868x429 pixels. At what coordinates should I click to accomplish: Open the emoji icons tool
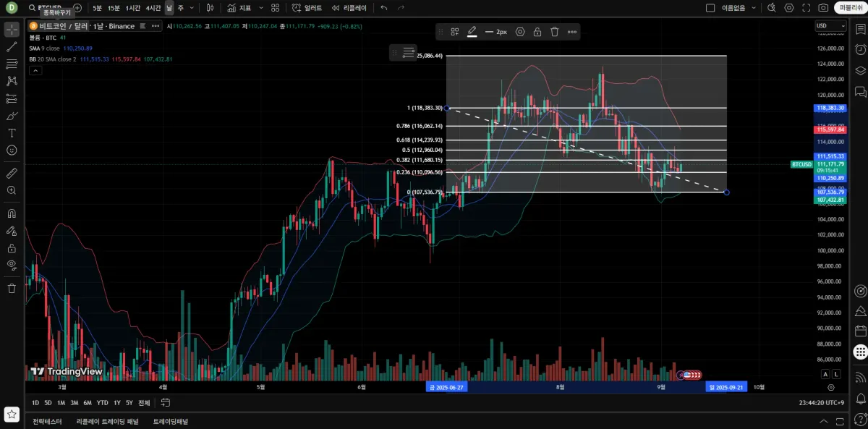[x=12, y=150]
